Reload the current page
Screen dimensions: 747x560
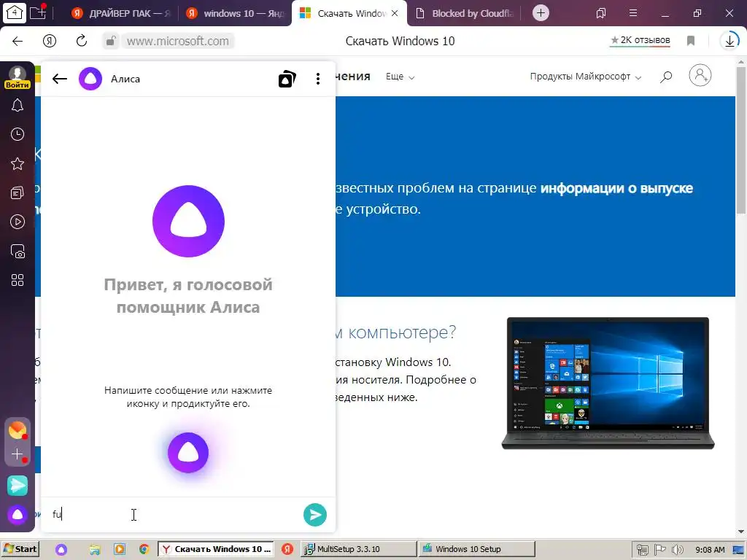tap(82, 41)
